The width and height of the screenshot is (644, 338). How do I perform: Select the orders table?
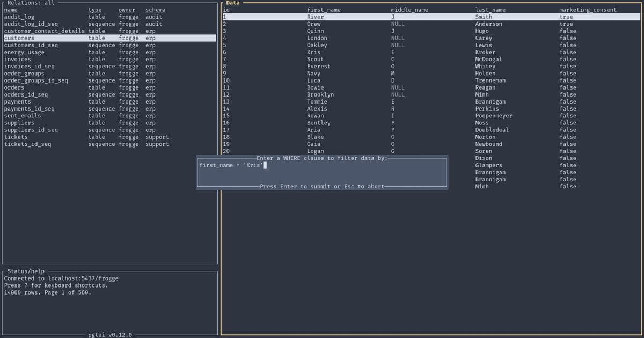tap(14, 87)
